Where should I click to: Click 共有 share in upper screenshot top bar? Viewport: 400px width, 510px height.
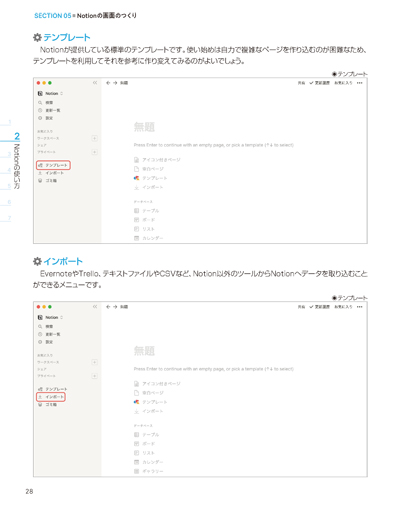301,83
